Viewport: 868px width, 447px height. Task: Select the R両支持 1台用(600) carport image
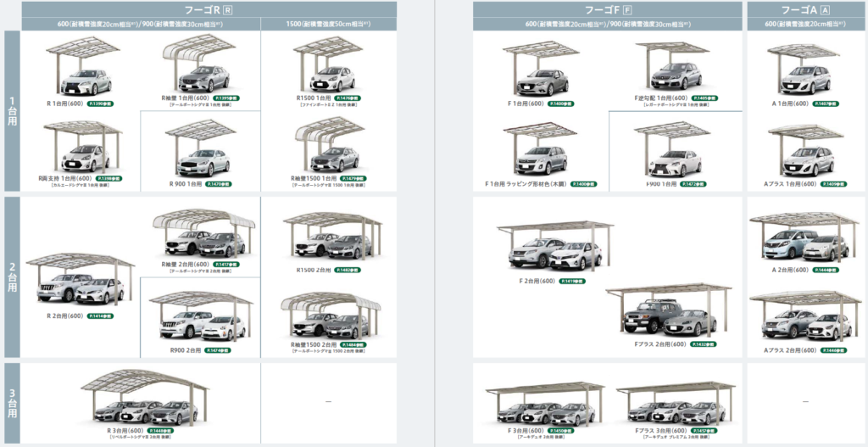pos(83,146)
